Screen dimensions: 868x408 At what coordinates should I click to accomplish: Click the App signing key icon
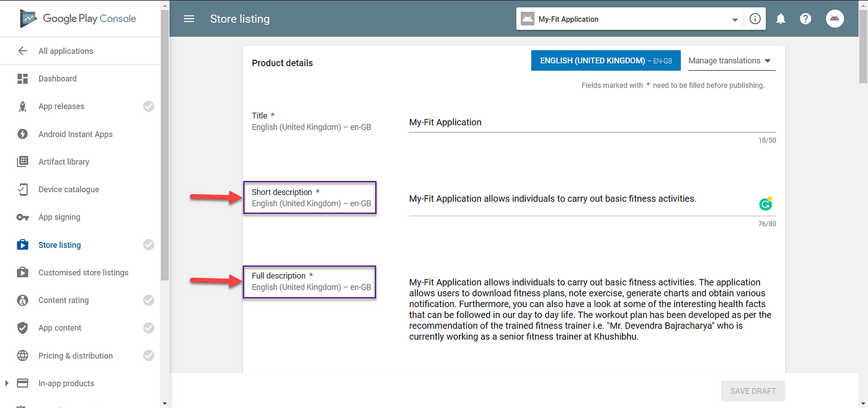[23, 217]
